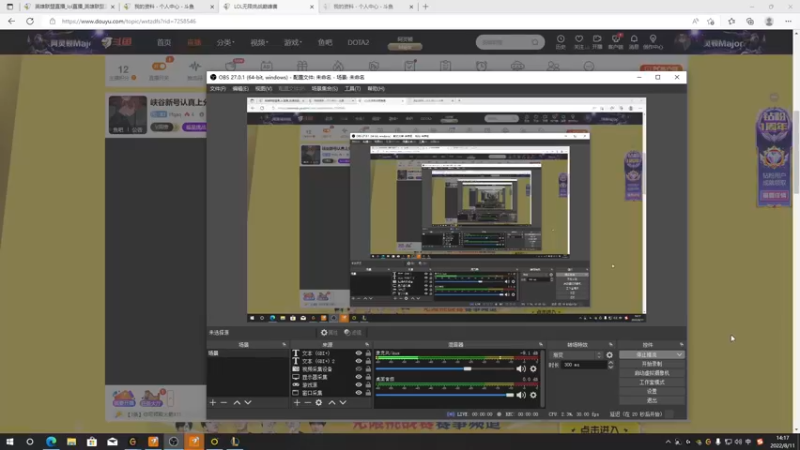Pop out the 混音器 dock panel
The height and width of the screenshot is (450, 800).
pos(541,345)
